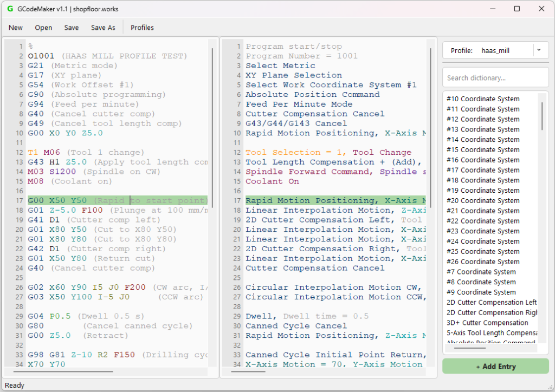555x392 pixels.
Task: Click Coolant On translation line
Action: [272, 181]
